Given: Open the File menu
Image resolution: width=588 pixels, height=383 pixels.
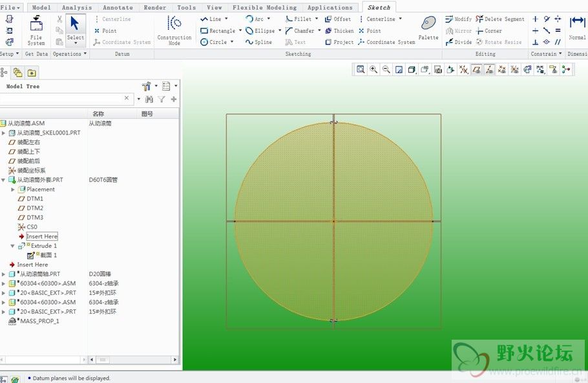Looking at the screenshot, I should click(10, 8).
